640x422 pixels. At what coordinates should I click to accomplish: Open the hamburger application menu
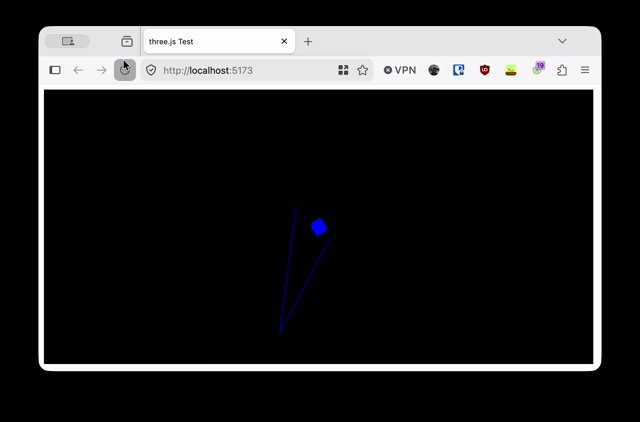[x=585, y=70]
